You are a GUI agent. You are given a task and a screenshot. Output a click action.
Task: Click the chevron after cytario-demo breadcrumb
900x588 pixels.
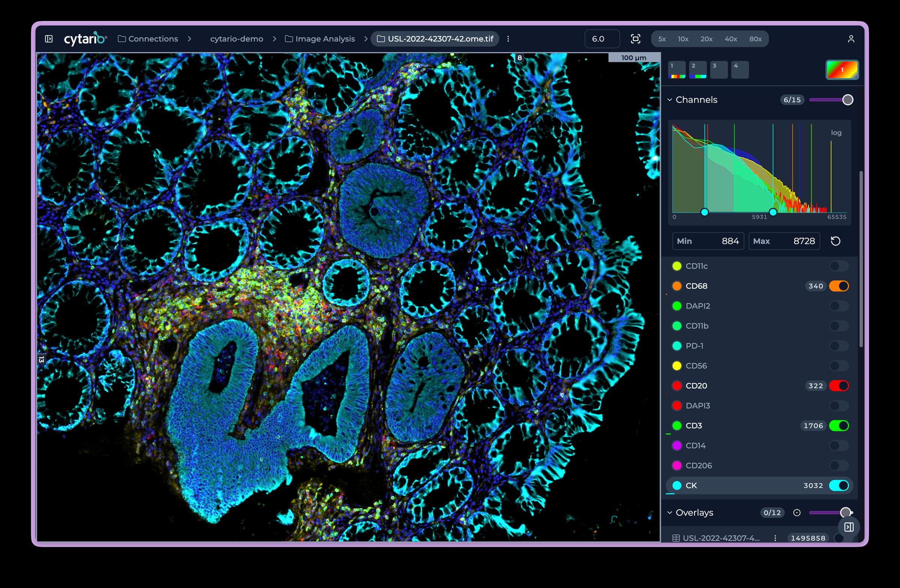point(274,39)
